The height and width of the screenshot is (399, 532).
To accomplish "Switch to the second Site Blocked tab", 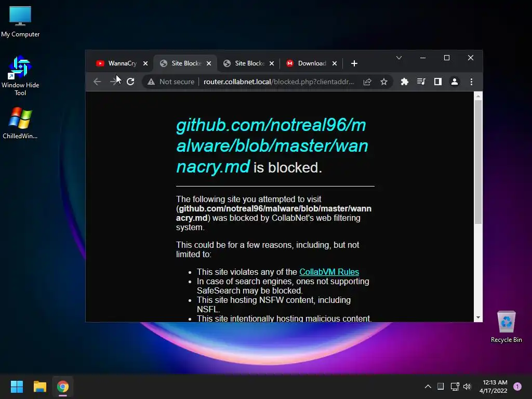I will pyautogui.click(x=244, y=63).
